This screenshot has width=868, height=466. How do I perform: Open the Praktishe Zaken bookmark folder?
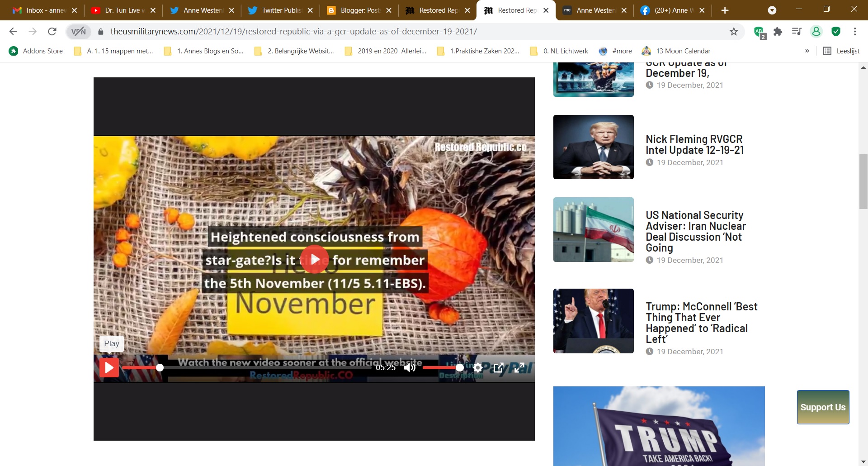click(x=478, y=51)
